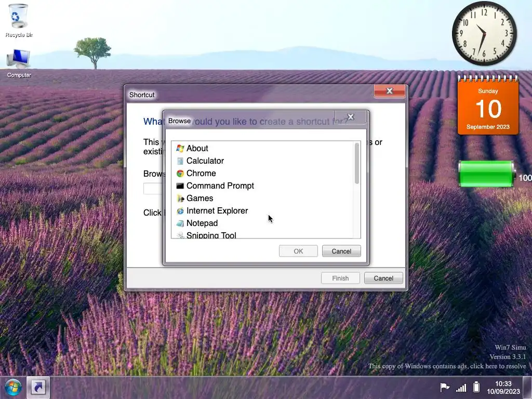Click Cancel in the Browse dialog
The image size is (532, 399).
coord(341,251)
